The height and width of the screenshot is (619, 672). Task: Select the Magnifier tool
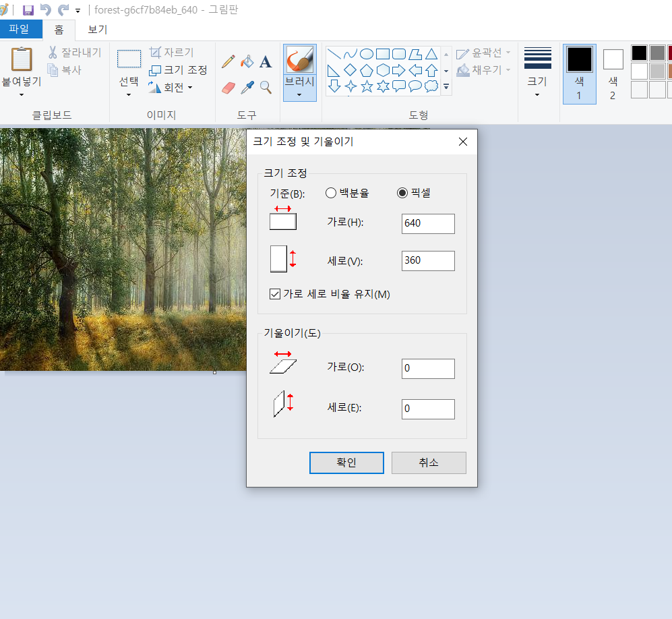(x=266, y=88)
